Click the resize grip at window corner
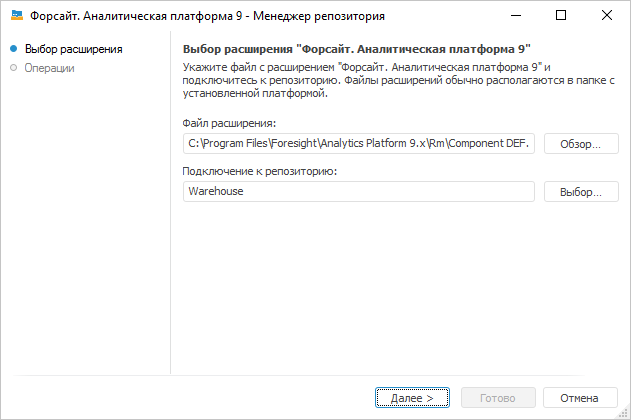The image size is (631, 420). point(624,413)
